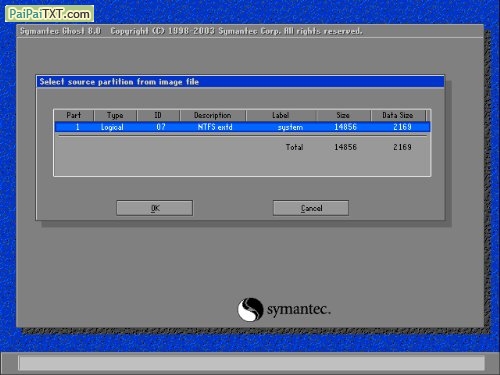
Task: Click the Symantec Ghost 8.0 title bar
Action: [250, 31]
